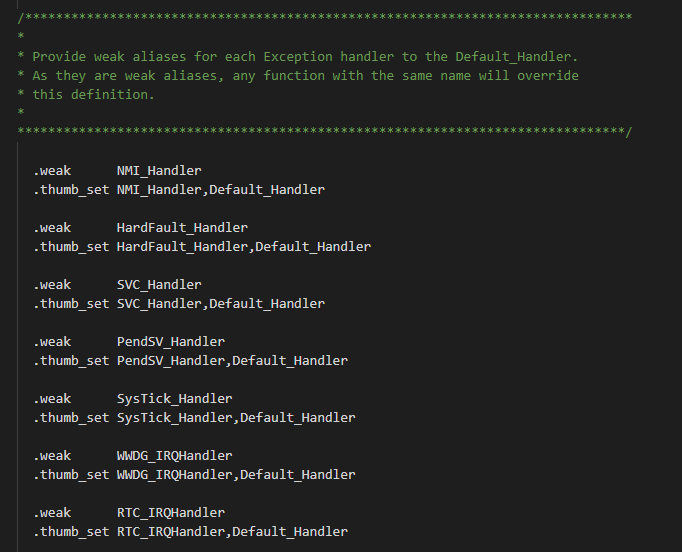Click RTC_IRQHandler on the .thumb_set line

(x=171, y=532)
